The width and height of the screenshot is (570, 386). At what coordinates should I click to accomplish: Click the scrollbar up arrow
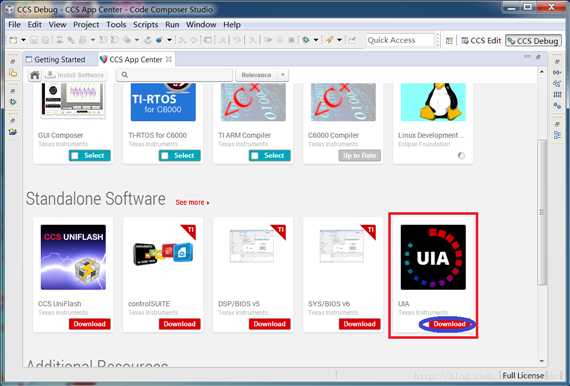click(x=542, y=72)
